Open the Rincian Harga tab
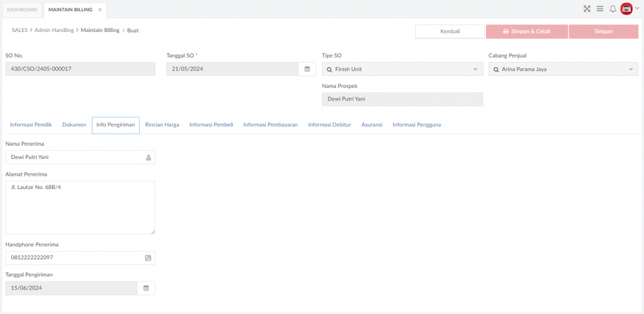 [162, 125]
